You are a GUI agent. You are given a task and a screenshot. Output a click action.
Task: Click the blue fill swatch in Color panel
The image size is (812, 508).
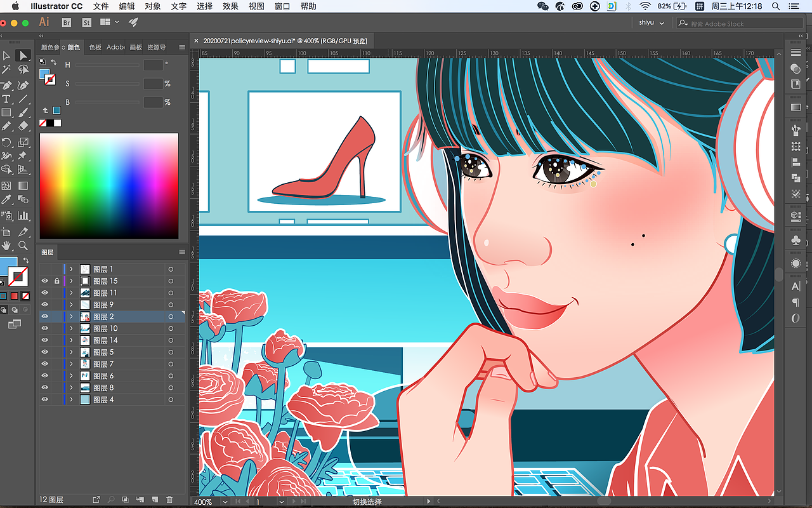[45, 74]
